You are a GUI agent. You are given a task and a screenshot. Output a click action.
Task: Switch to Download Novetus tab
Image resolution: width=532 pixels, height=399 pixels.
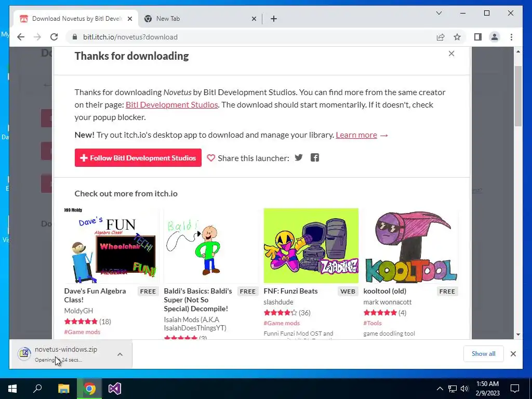pos(76,19)
